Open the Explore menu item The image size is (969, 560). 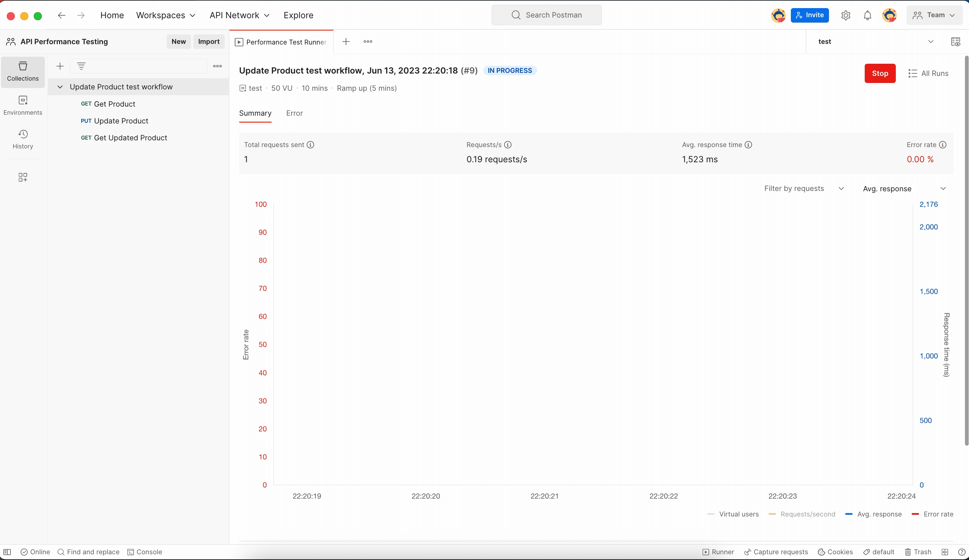point(298,16)
